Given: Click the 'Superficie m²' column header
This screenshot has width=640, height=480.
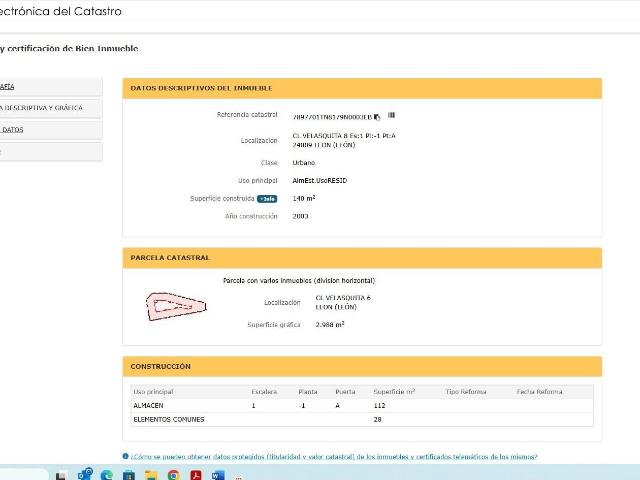Looking at the screenshot, I should click(x=394, y=392).
